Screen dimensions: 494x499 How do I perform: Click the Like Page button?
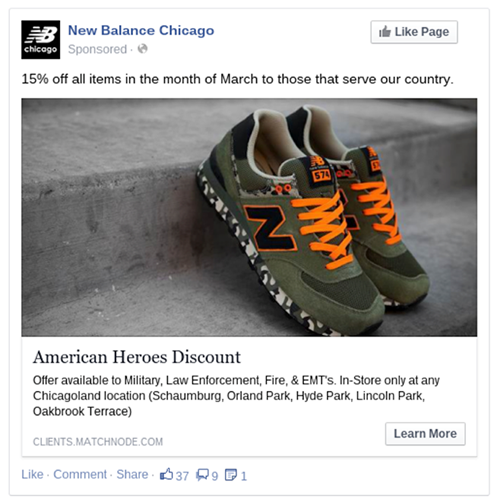414,32
